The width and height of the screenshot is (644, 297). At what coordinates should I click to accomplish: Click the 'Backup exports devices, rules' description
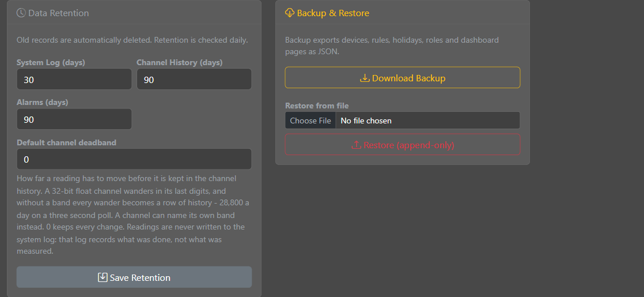(392, 46)
